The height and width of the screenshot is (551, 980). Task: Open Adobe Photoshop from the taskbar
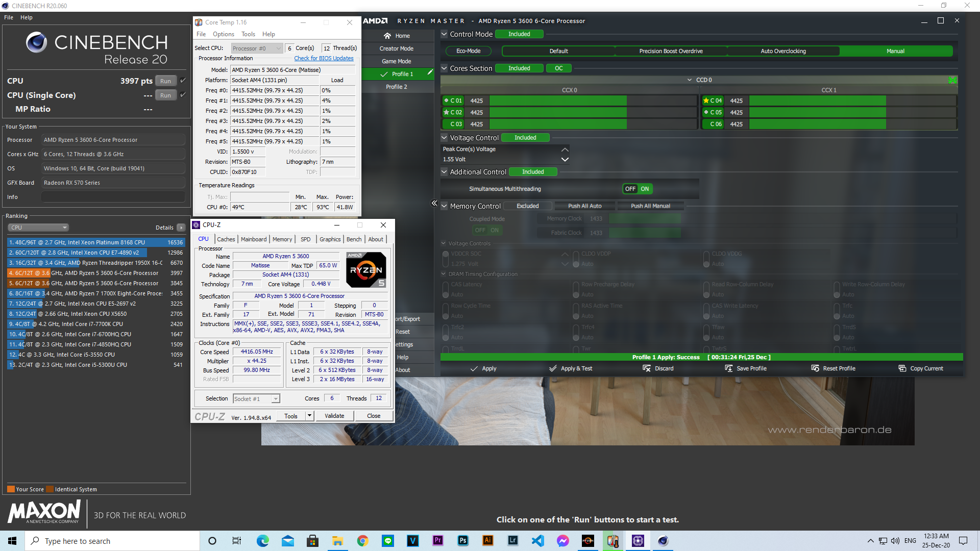(463, 541)
